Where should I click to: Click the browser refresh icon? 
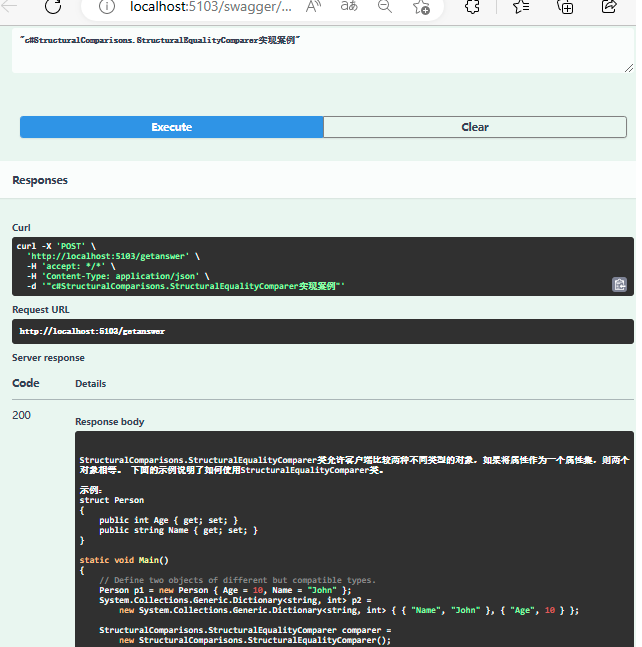click(x=52, y=7)
